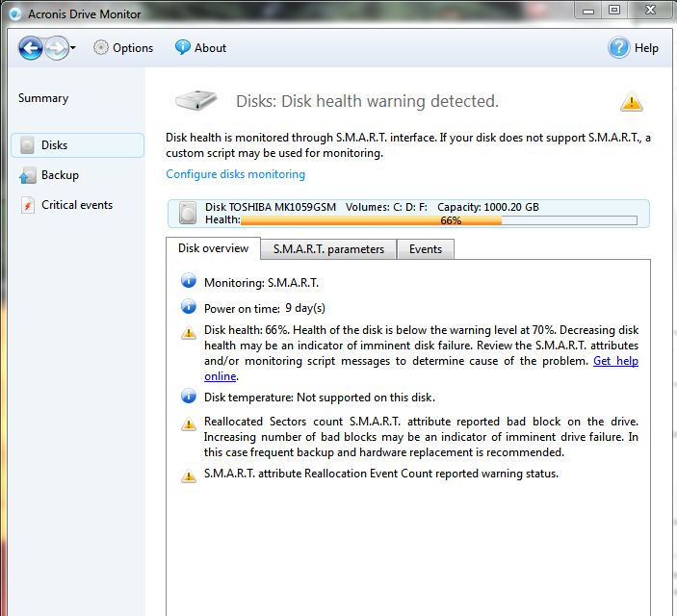Open the Critical events section
The image size is (677, 616).
click(77, 205)
